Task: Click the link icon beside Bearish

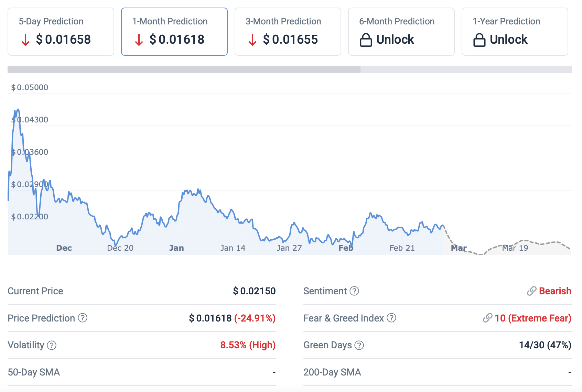Action: (531, 291)
